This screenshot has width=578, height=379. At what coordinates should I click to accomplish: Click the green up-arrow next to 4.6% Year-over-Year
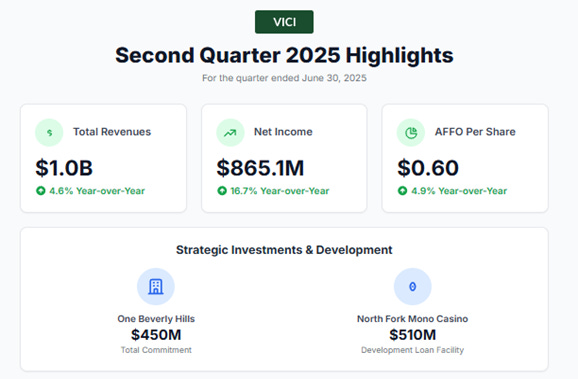click(41, 191)
